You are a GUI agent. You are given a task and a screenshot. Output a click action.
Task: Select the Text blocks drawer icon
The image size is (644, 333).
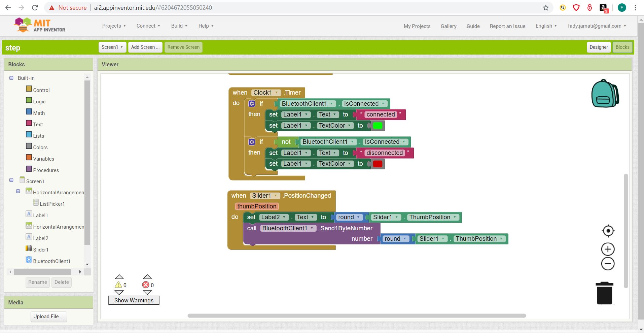click(x=29, y=123)
